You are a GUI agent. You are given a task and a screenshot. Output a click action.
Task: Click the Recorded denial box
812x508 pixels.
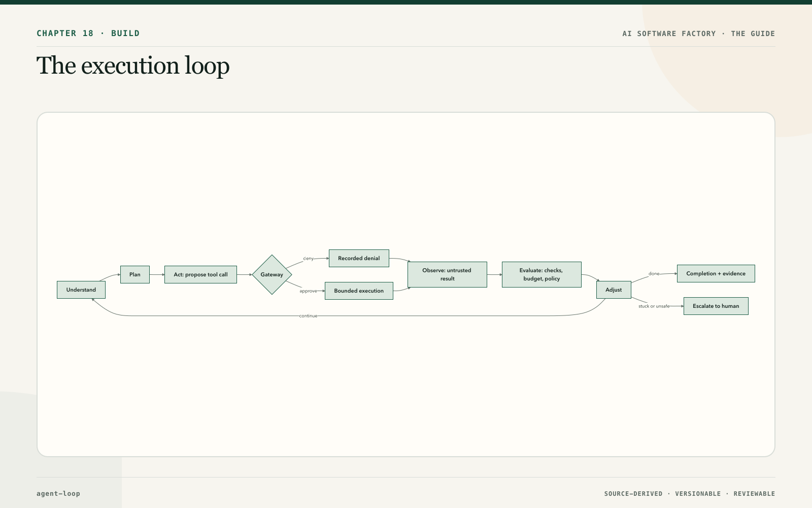(359, 258)
